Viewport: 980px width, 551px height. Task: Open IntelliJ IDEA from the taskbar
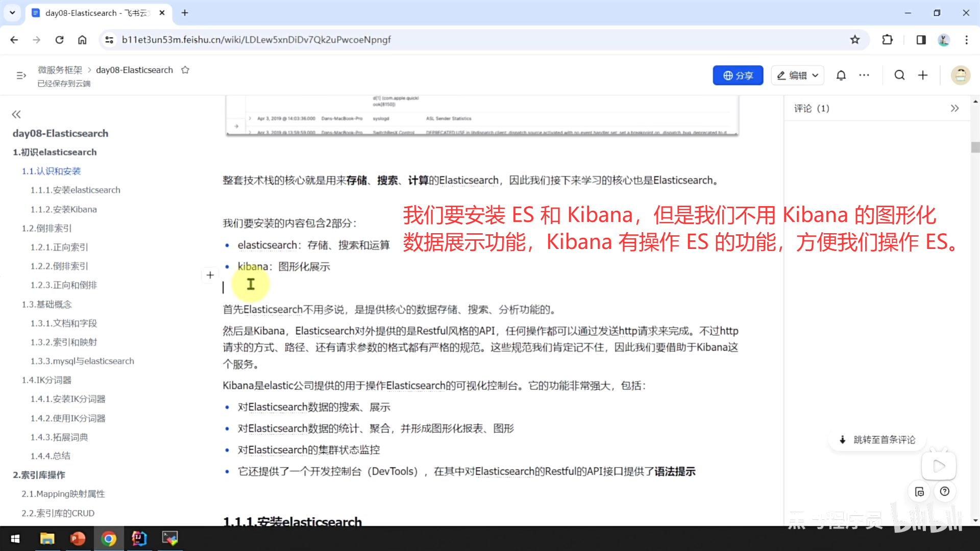[x=139, y=539]
